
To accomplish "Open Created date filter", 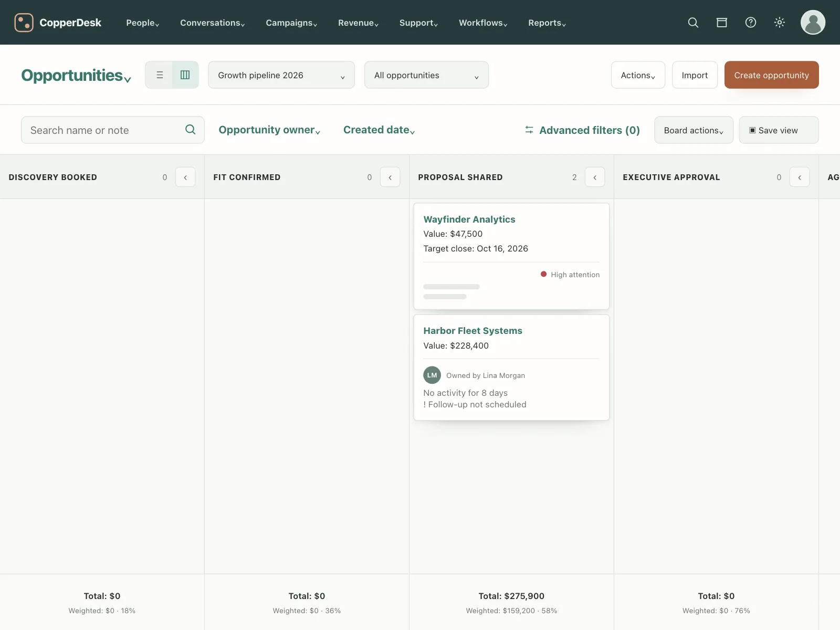I will point(379,130).
